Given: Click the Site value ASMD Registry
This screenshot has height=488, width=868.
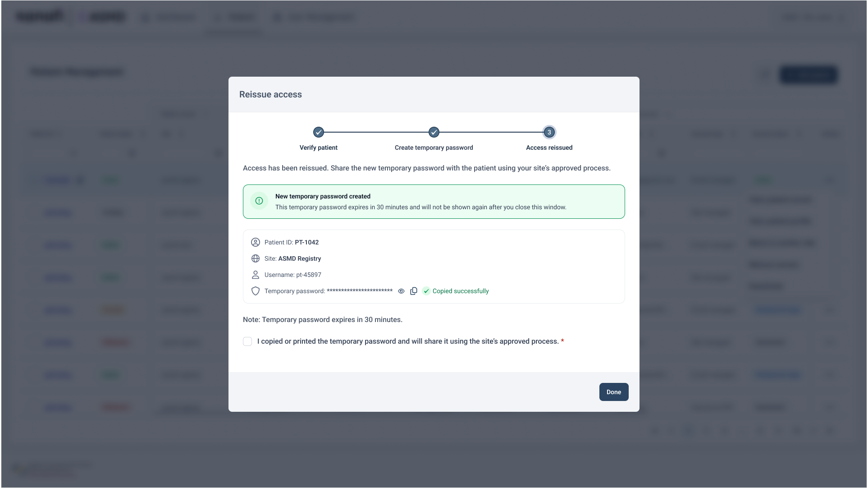Looking at the screenshot, I should [x=300, y=258].
